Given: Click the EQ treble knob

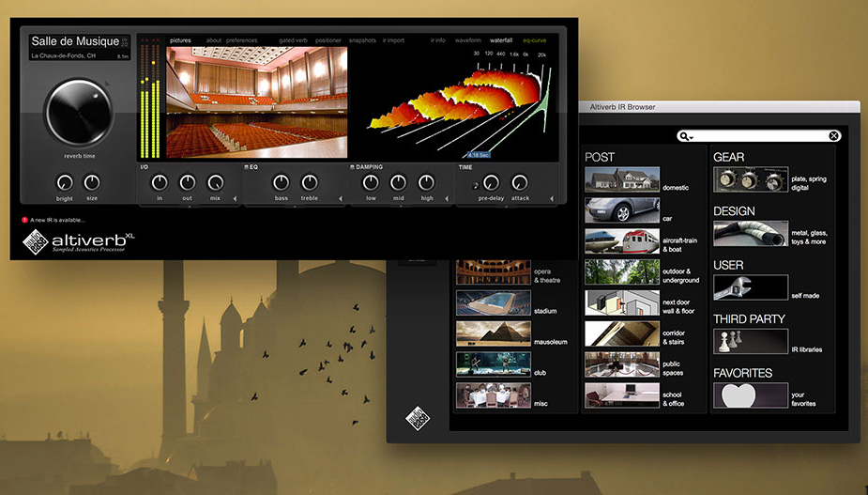Looking at the screenshot, I should pyautogui.click(x=310, y=182).
